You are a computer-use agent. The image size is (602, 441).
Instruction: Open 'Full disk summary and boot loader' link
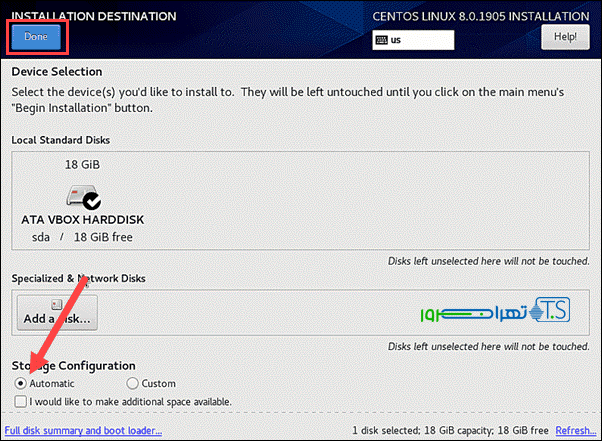[x=83, y=430]
